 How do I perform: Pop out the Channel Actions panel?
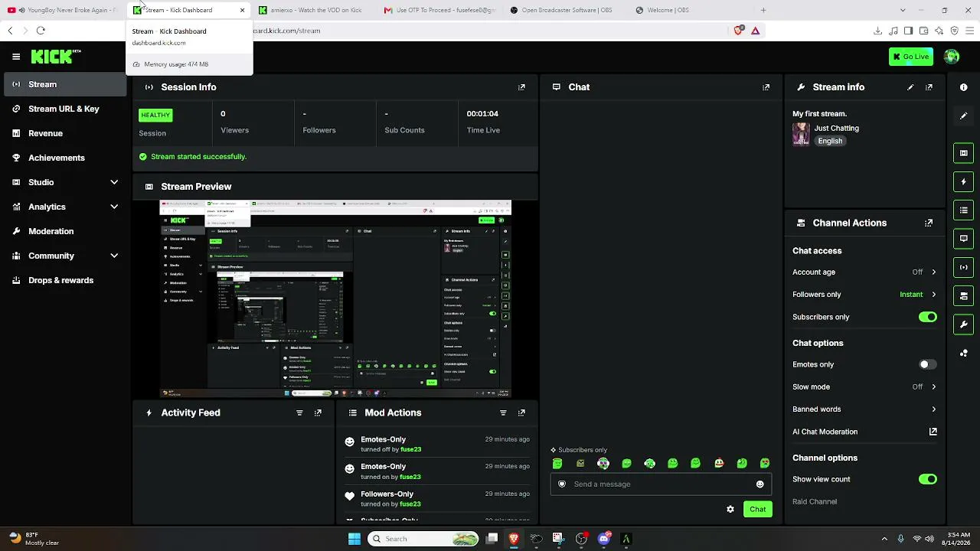pyautogui.click(x=929, y=223)
